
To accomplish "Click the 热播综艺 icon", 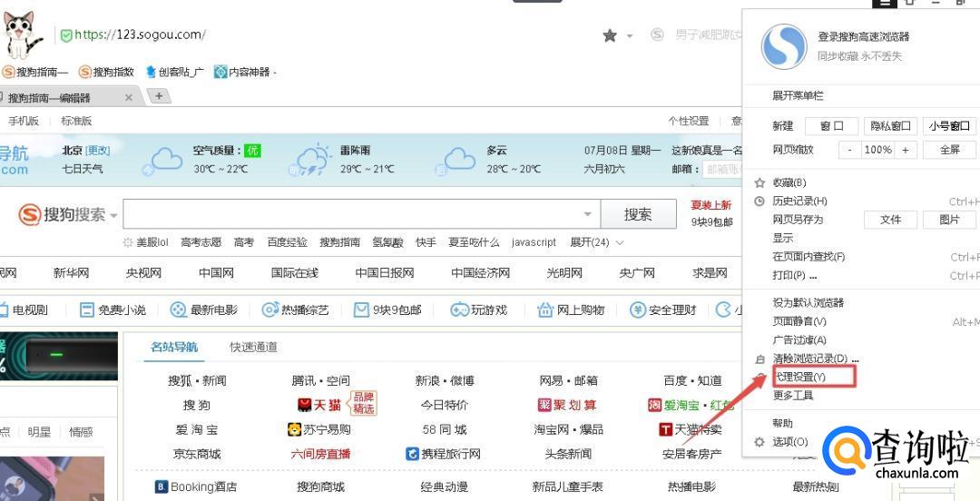I will (x=270, y=309).
